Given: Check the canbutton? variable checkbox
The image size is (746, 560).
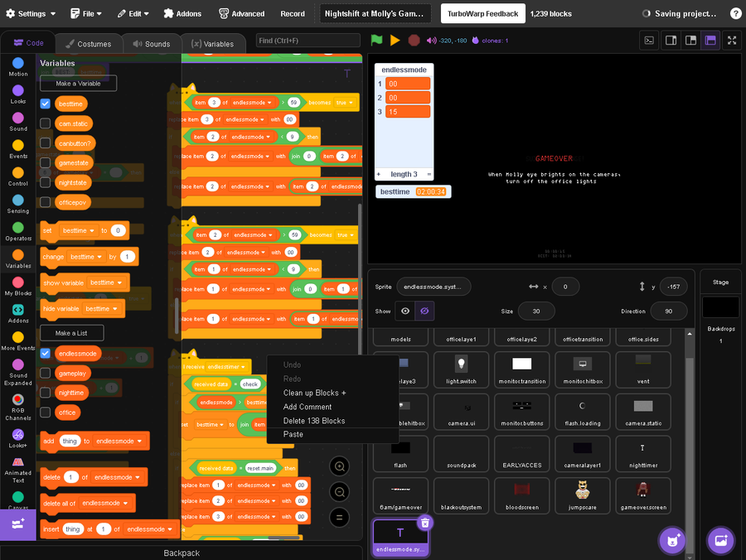Looking at the screenshot, I should (46, 143).
